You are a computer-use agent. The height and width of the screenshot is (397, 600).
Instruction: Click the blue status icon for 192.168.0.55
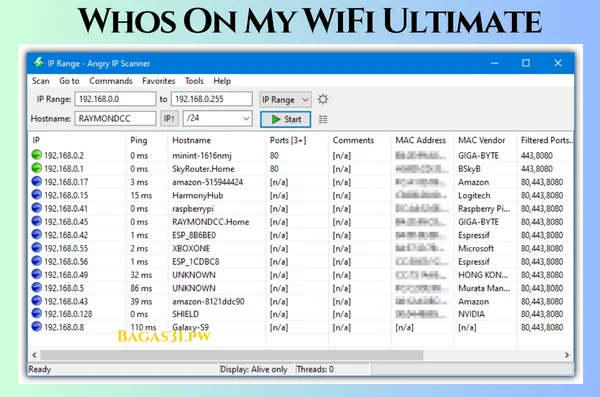(36, 248)
